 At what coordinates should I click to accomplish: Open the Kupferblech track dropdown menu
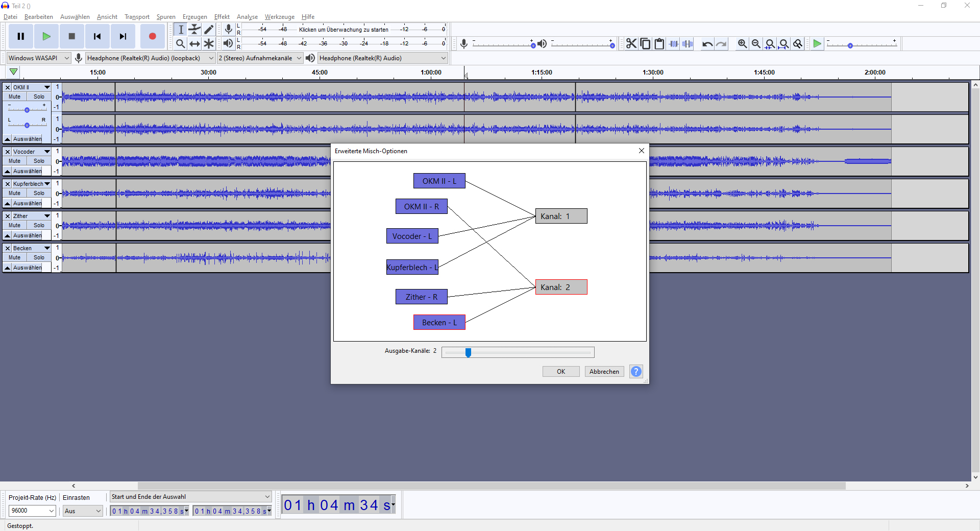click(47, 184)
